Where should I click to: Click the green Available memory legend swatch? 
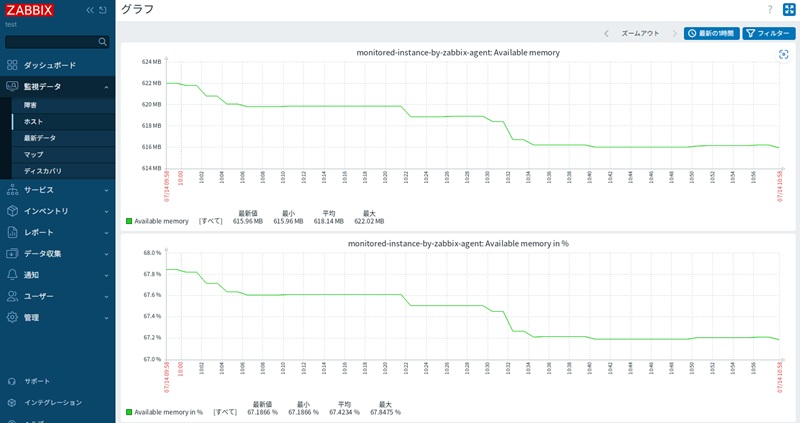(129, 221)
